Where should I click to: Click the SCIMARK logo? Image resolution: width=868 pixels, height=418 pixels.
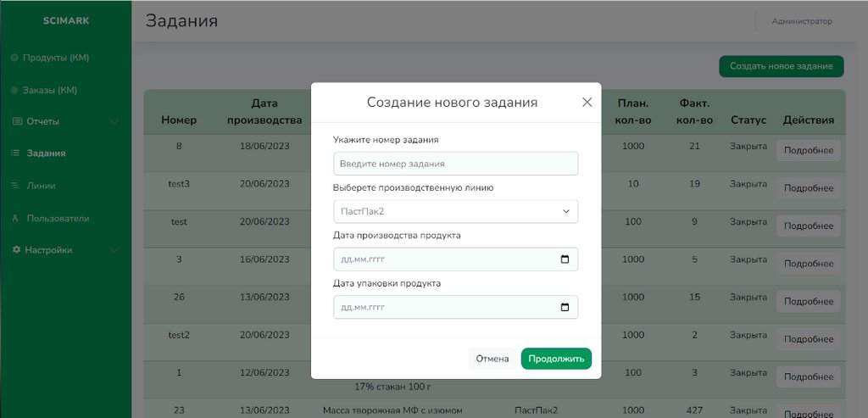[66, 21]
